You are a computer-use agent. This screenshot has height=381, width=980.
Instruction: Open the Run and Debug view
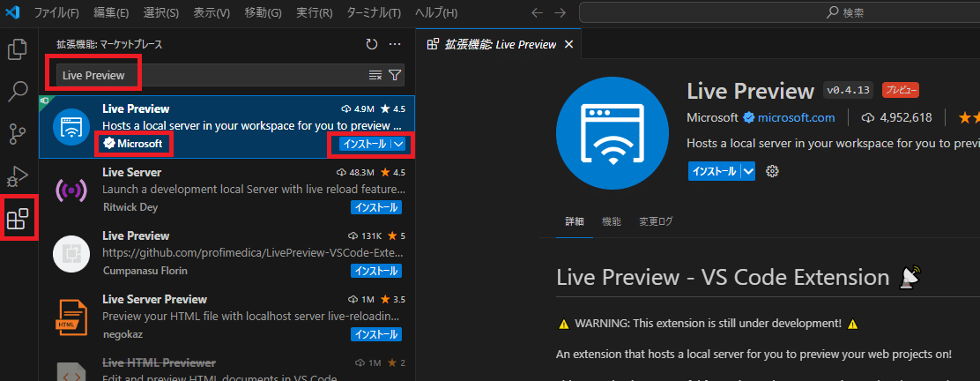coord(18,176)
